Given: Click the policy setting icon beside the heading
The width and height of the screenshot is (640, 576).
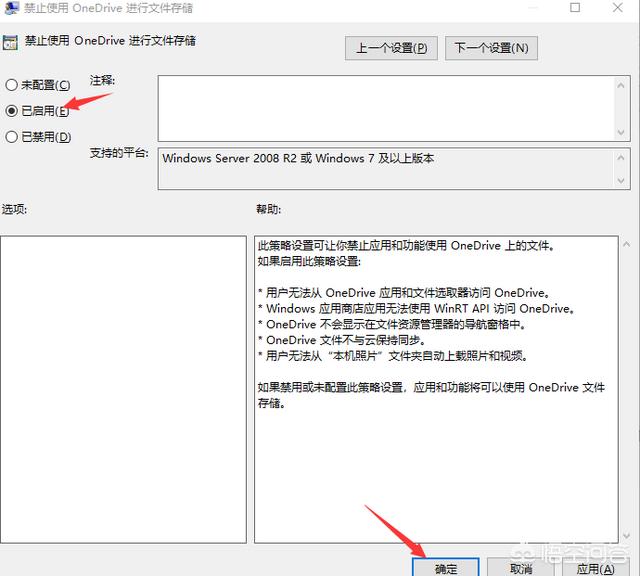Looking at the screenshot, I should click(x=10, y=42).
